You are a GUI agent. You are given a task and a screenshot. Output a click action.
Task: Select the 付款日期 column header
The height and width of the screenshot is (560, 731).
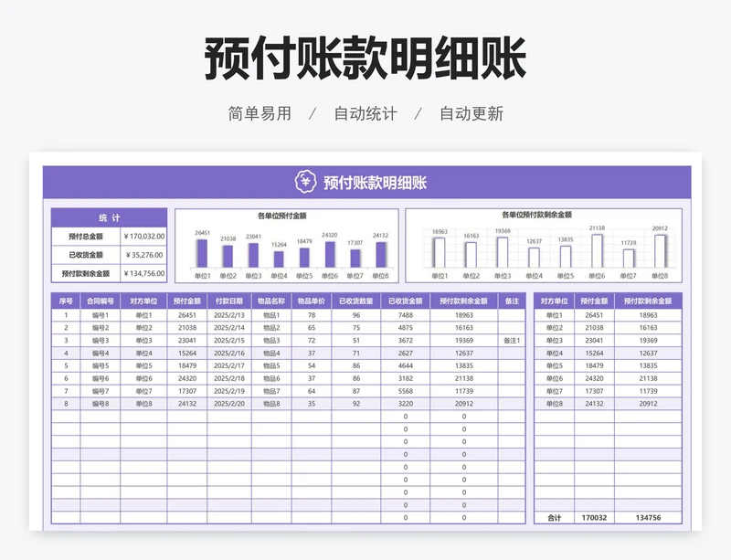(x=229, y=301)
